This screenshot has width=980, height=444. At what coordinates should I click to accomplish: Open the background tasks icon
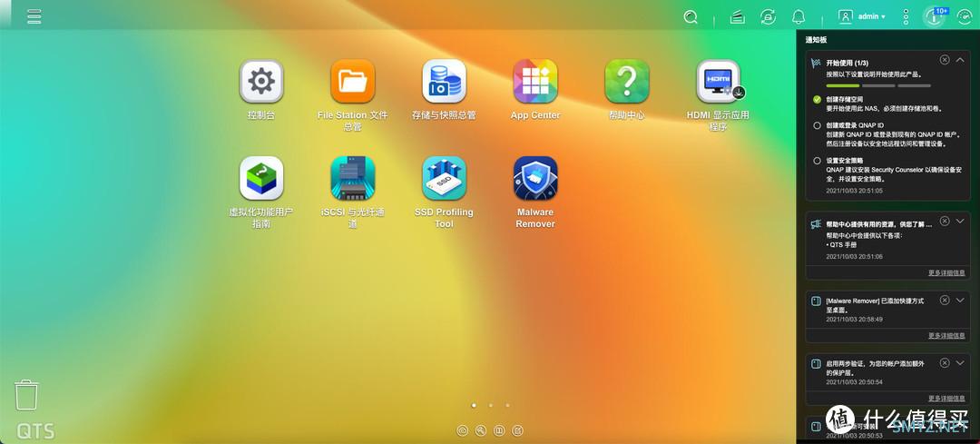coord(738,17)
